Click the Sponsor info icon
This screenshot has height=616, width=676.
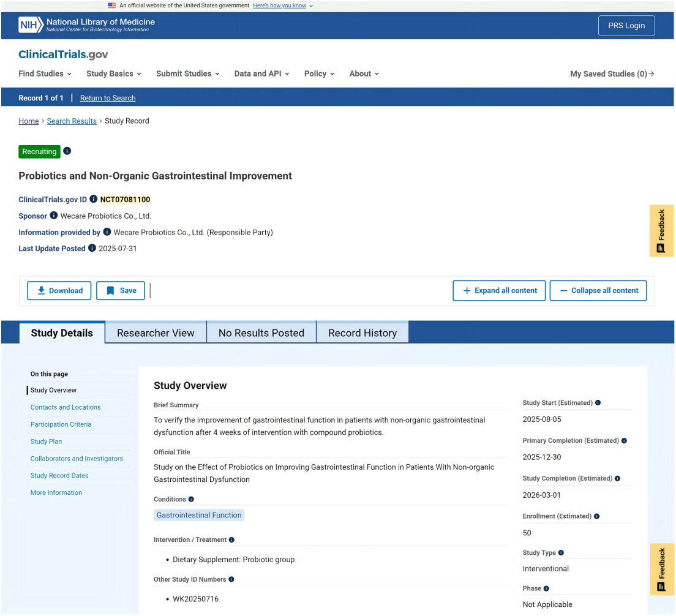54,216
